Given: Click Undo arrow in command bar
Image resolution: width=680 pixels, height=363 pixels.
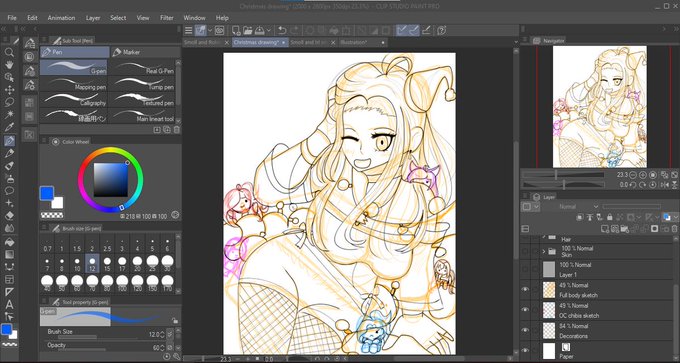Looking at the screenshot, I should click(282, 30).
